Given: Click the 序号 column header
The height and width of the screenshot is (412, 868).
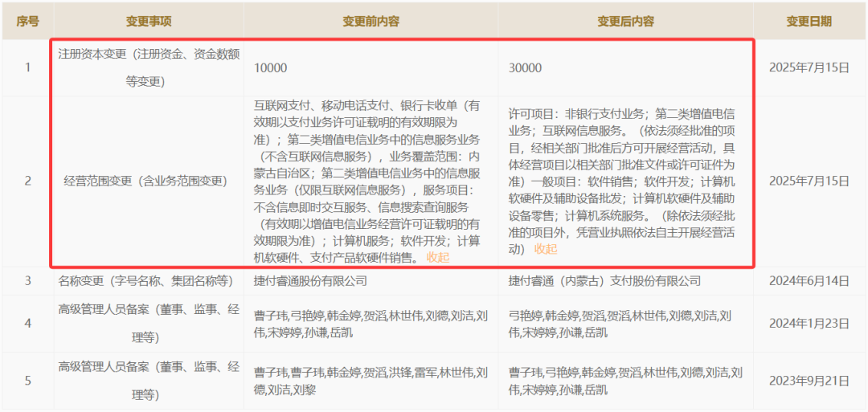Looking at the screenshot, I should click(27, 22).
